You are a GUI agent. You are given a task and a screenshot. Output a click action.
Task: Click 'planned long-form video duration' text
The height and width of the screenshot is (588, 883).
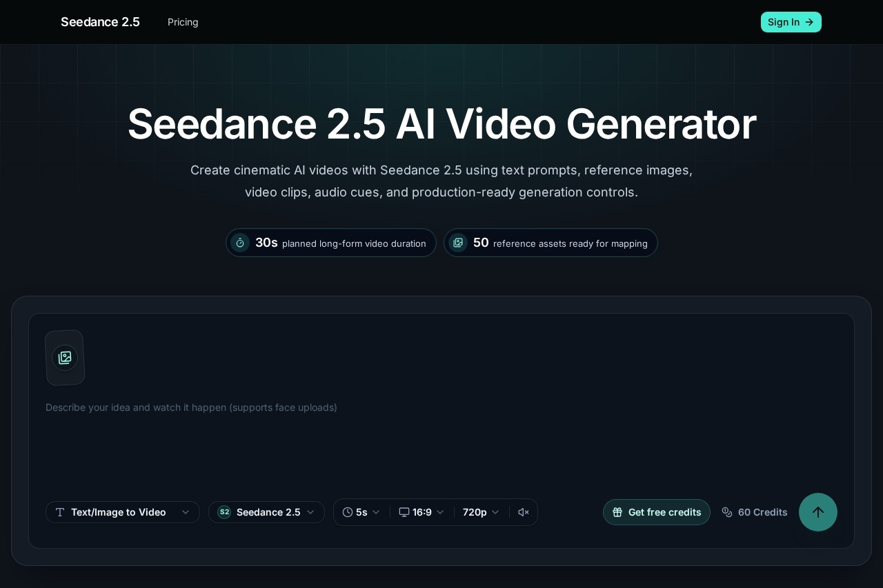tap(354, 243)
